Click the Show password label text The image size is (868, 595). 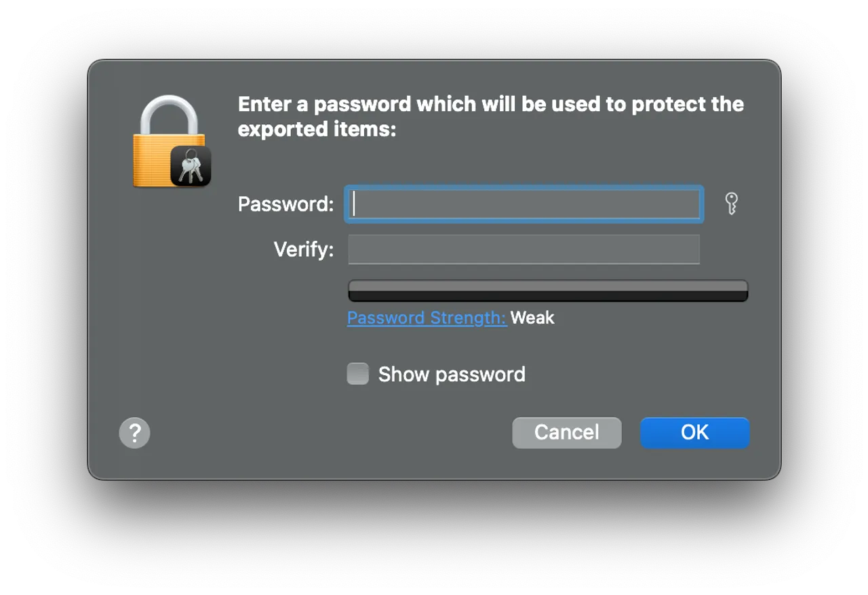point(451,374)
